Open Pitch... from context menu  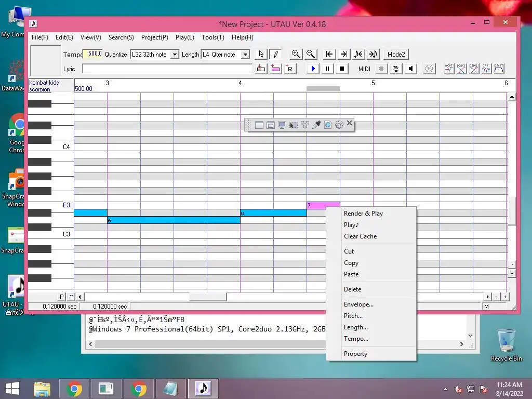pos(371,316)
